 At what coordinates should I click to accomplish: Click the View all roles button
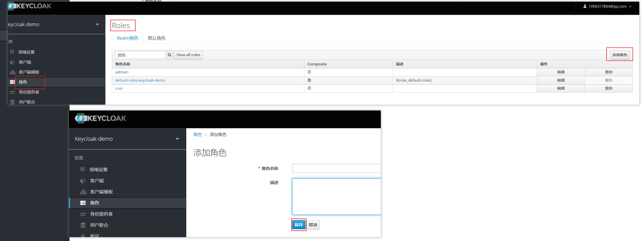pos(188,55)
